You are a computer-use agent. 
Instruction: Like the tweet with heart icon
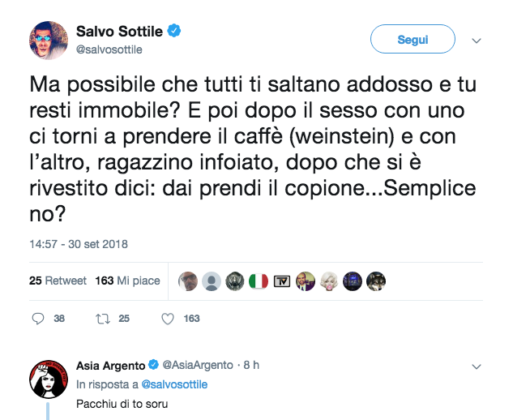point(168,319)
